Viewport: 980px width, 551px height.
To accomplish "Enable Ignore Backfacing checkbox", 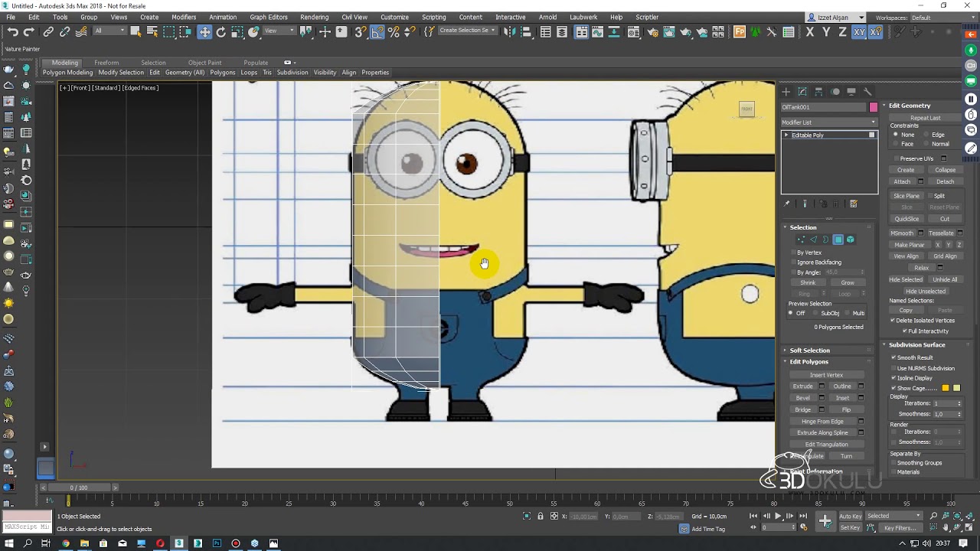I will (793, 262).
